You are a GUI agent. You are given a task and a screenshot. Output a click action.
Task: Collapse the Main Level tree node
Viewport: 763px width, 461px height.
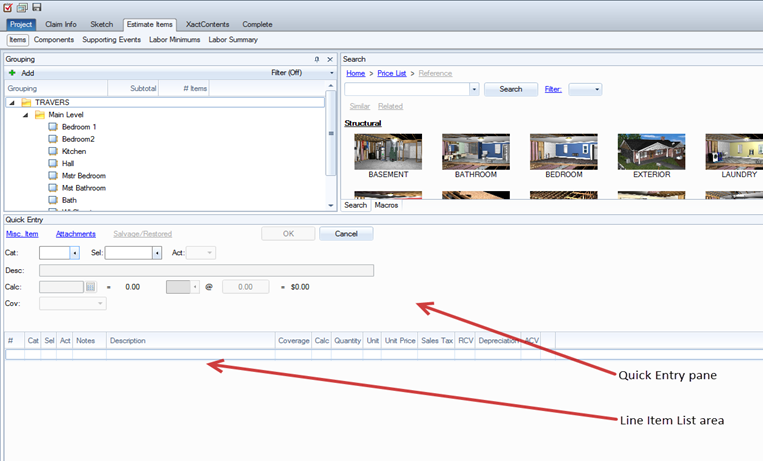[x=25, y=115]
